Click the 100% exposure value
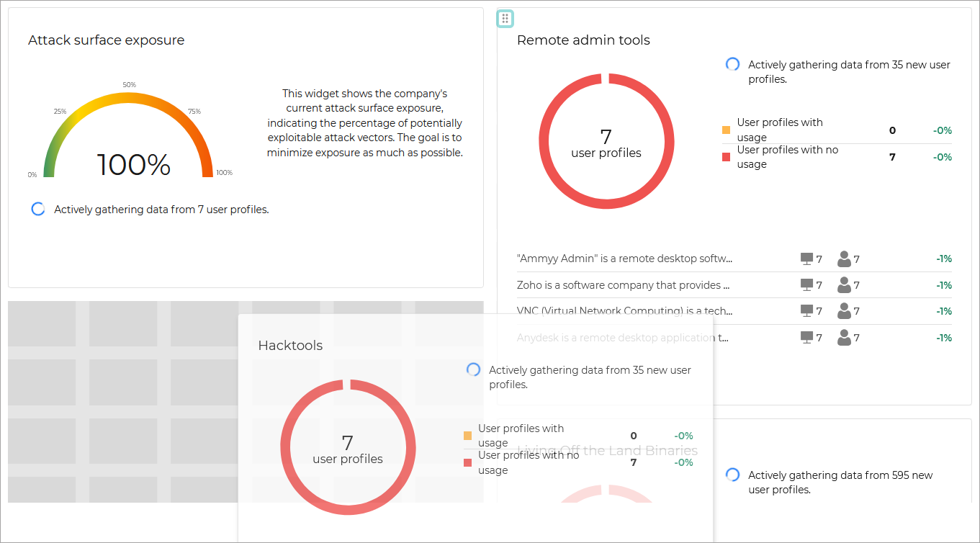The height and width of the screenshot is (543, 980). 134,165
